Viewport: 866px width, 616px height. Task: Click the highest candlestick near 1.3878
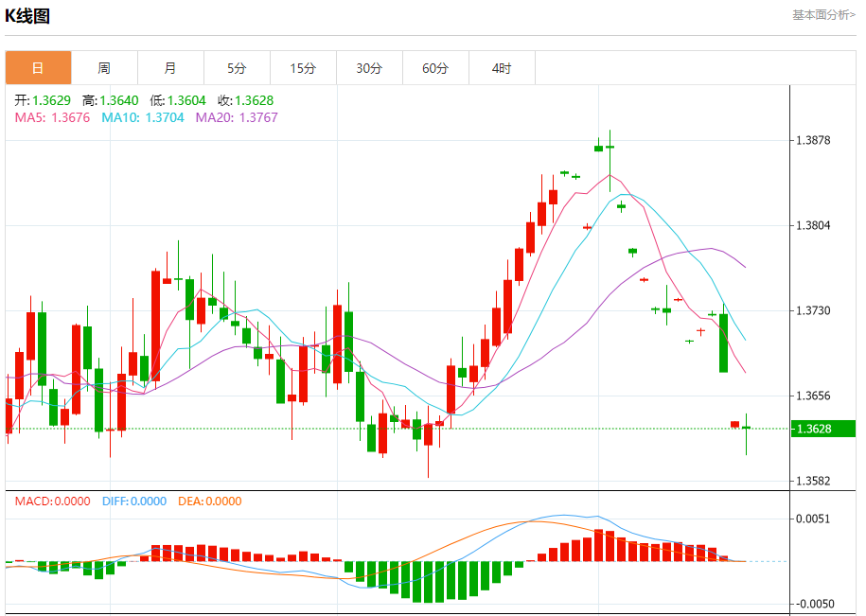pyautogui.click(x=610, y=161)
